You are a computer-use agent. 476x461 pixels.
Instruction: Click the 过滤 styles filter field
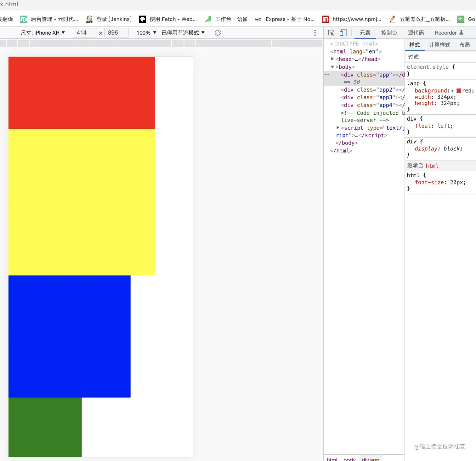click(441, 57)
